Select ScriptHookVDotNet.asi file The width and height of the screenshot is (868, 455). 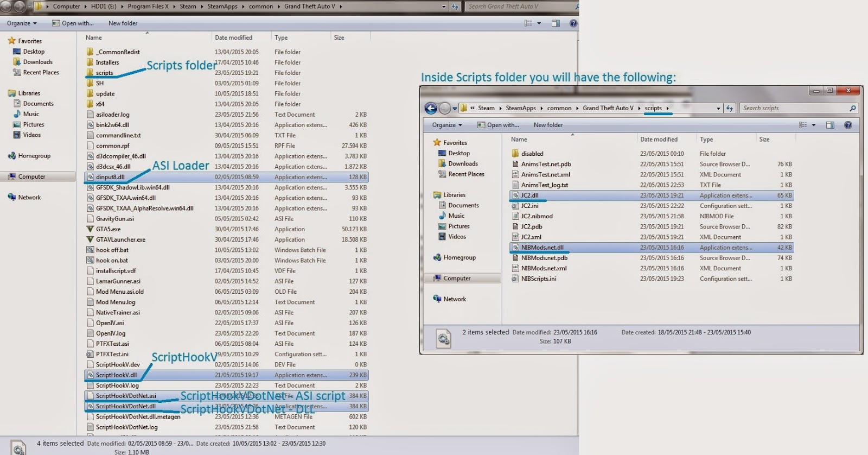126,396
